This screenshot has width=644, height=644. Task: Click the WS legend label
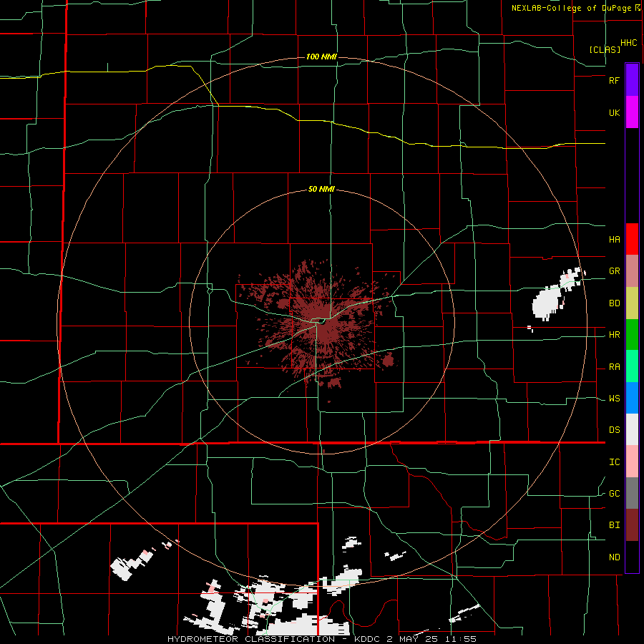(614, 399)
